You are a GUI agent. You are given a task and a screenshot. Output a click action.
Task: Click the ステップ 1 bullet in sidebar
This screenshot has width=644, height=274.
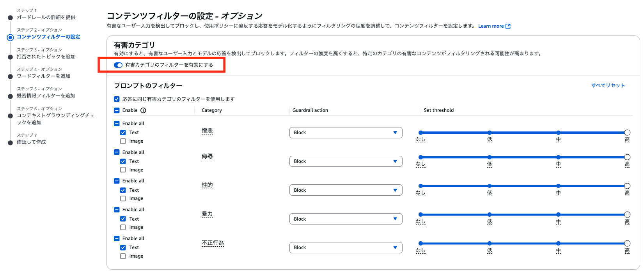click(x=11, y=18)
